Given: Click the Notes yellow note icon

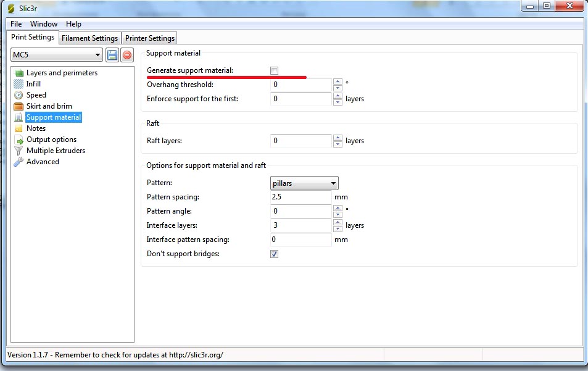Looking at the screenshot, I should click(x=19, y=128).
